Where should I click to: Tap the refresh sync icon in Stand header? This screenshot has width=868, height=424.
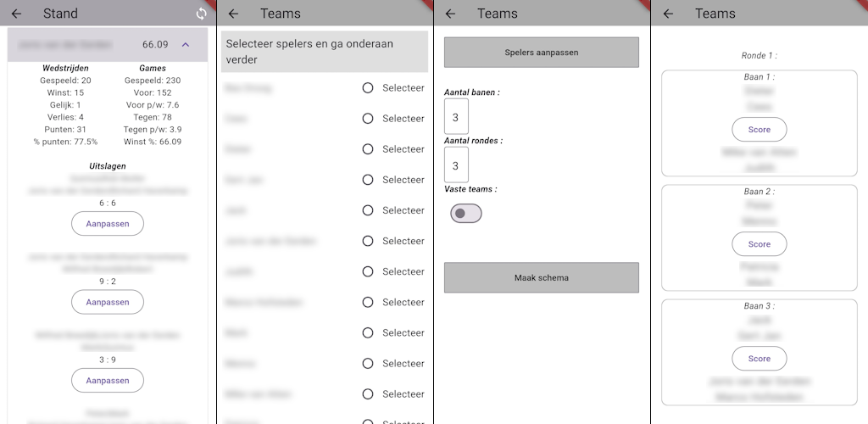click(202, 14)
